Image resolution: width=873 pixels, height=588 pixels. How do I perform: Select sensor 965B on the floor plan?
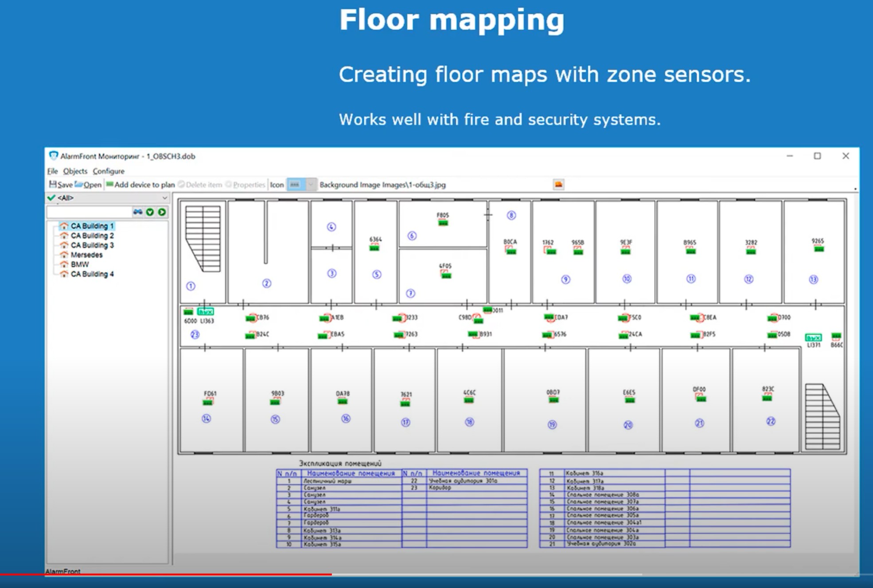pos(578,251)
